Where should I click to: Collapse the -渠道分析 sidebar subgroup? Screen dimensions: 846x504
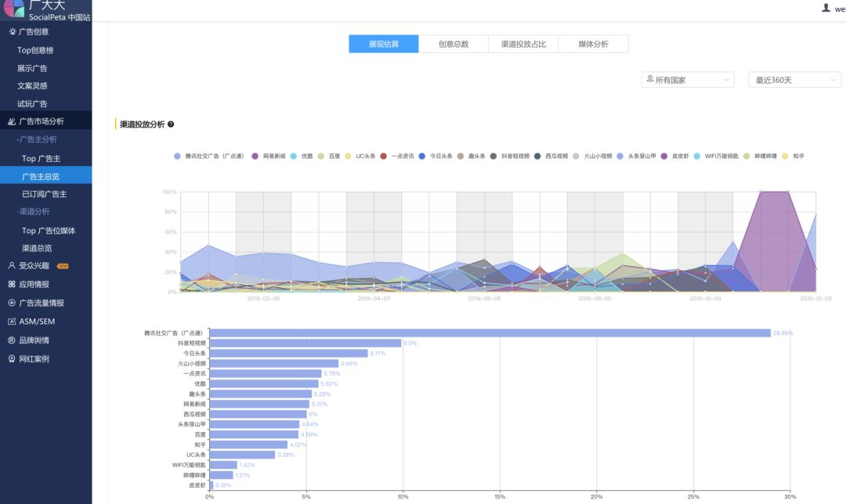click(x=33, y=211)
